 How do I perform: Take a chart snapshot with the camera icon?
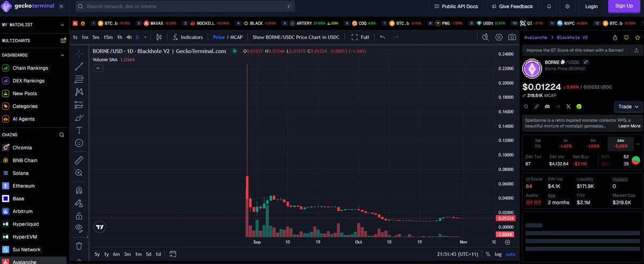click(513, 37)
